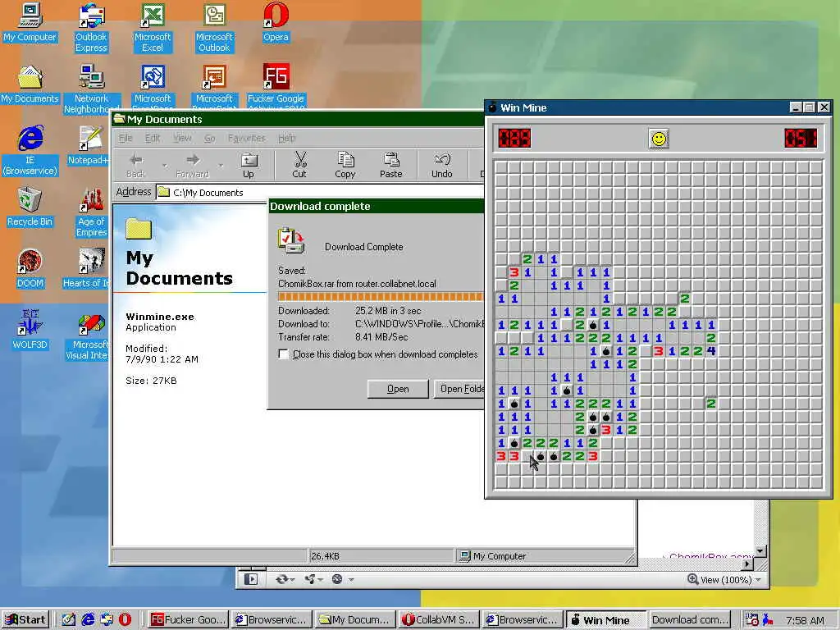Launch Internet Explorer from the quick launch bar
The width and height of the screenshot is (840, 630).
point(89,619)
